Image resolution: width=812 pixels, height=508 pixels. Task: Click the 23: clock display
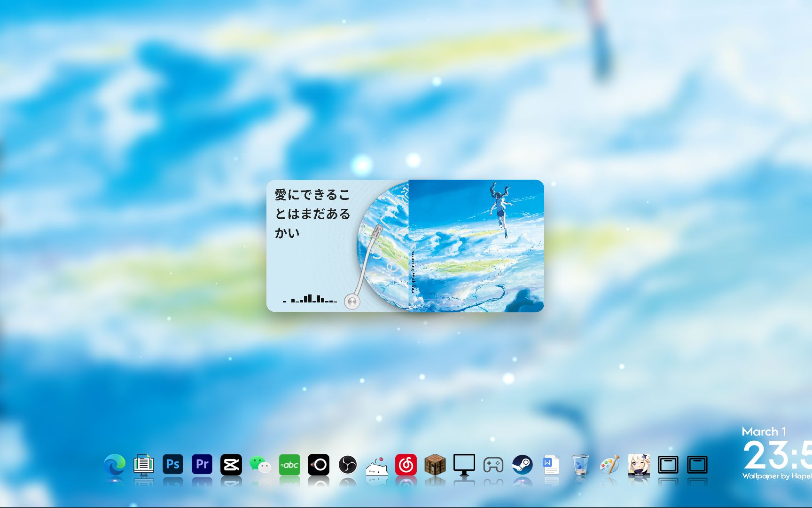[778, 455]
